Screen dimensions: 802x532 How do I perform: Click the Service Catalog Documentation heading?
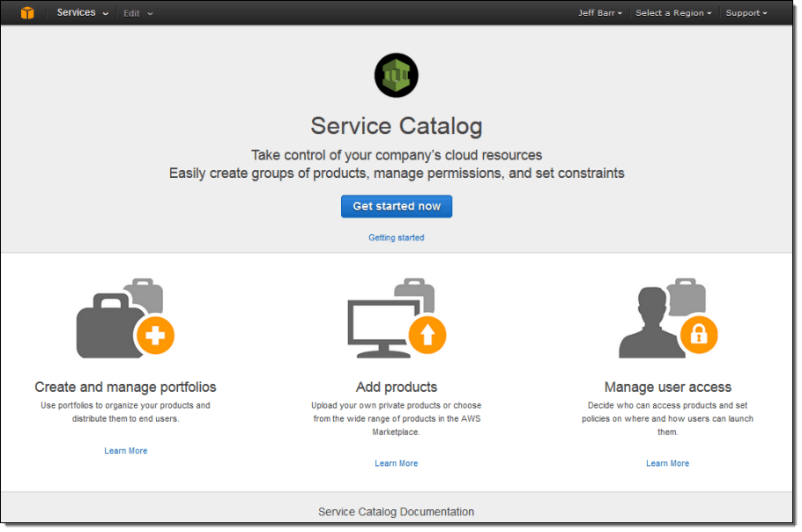397,512
